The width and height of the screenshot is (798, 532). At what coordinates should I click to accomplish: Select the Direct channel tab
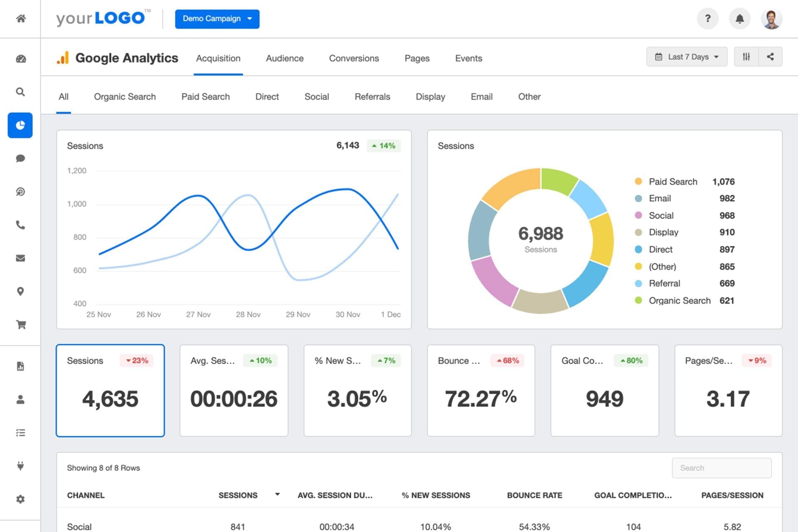coord(267,97)
